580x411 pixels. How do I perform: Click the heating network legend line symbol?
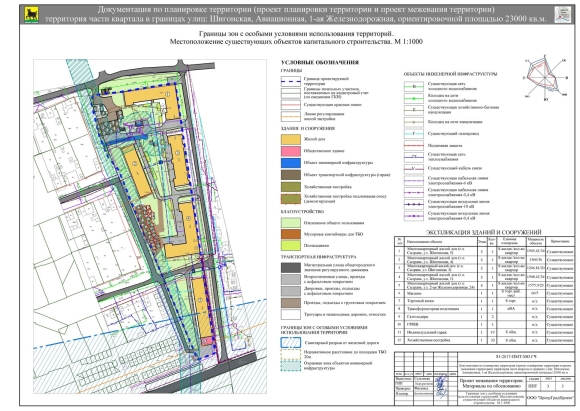tap(413, 157)
